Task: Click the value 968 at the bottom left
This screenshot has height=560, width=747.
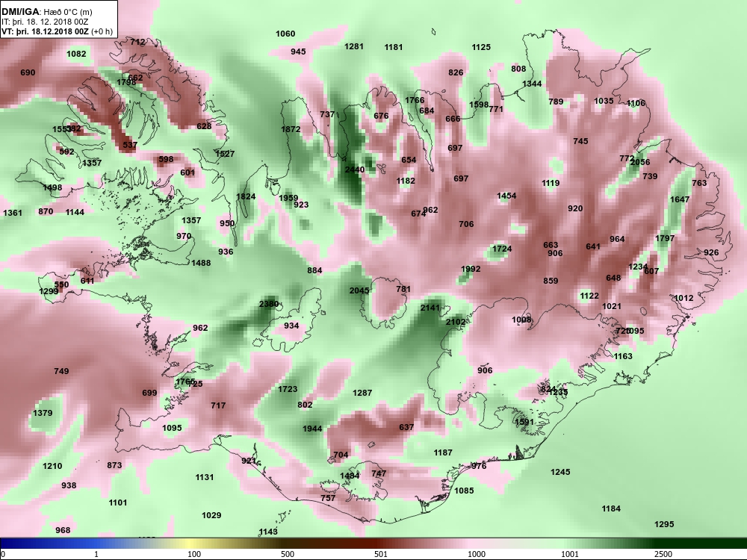Action: tap(63, 530)
